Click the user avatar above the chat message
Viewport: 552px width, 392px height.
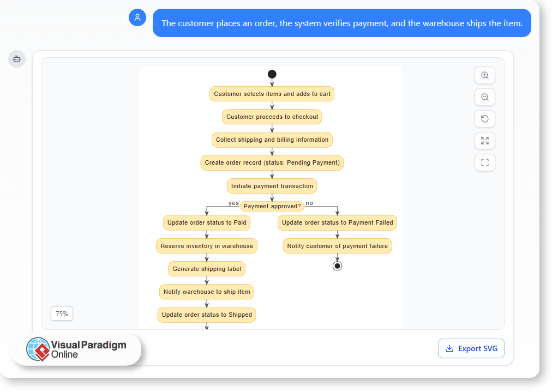click(137, 17)
